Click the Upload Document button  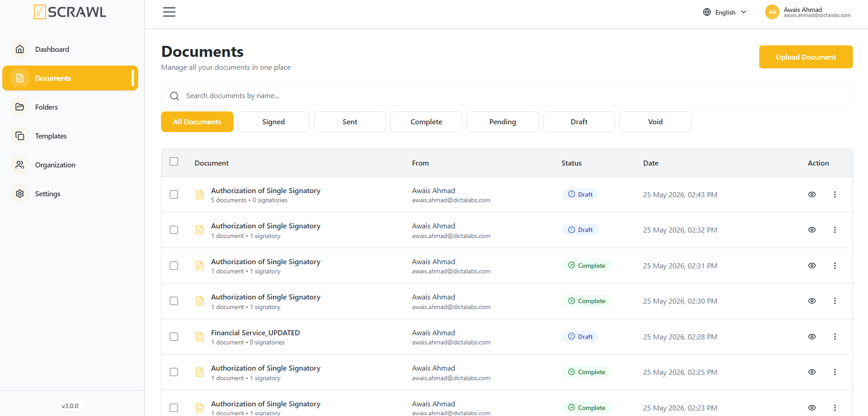coord(806,57)
